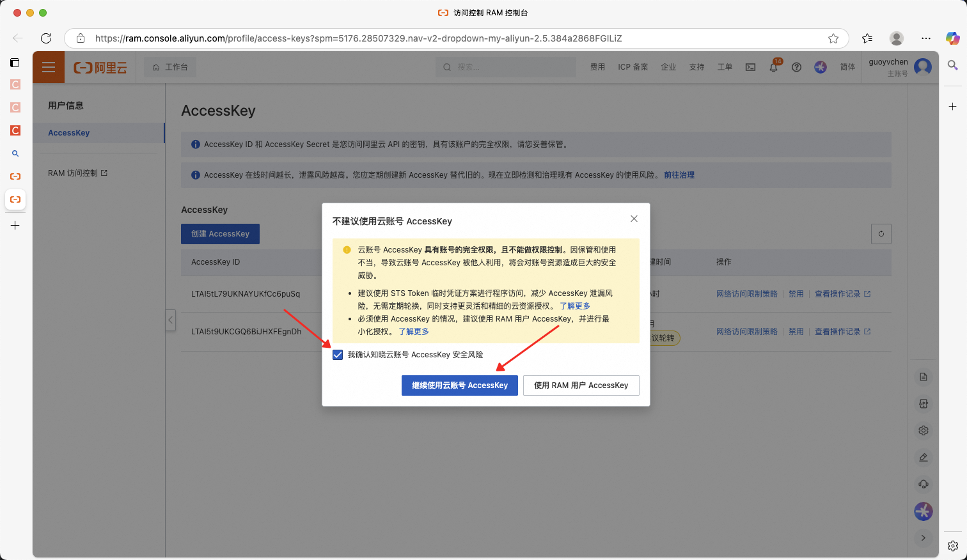Uncheck the AccessKey security risk confirmation checkbox

click(x=337, y=354)
